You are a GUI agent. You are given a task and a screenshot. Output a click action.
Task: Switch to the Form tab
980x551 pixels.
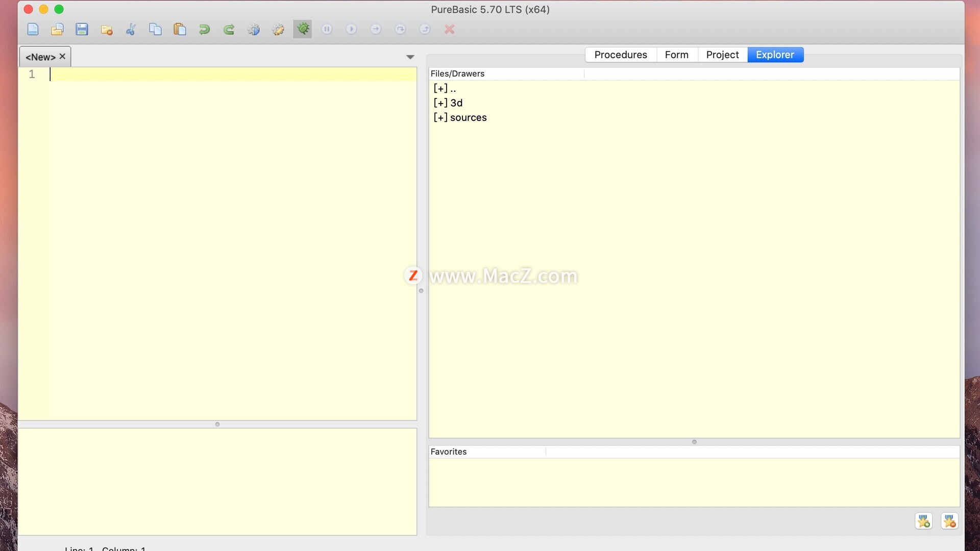(x=677, y=55)
